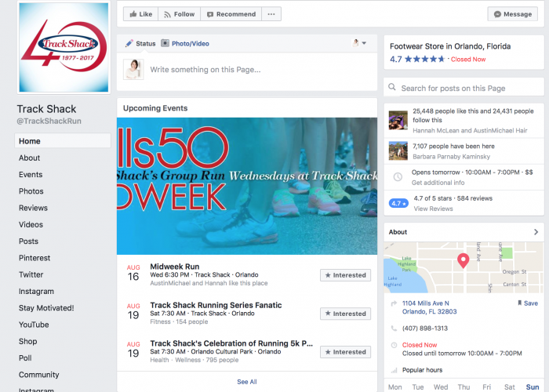Open the Celebration of Running 5k event
Screen dimensions: 549x392
click(x=231, y=343)
